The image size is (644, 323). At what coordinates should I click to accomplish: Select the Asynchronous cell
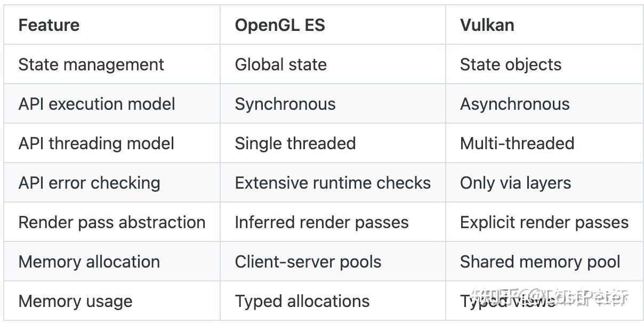tap(514, 104)
